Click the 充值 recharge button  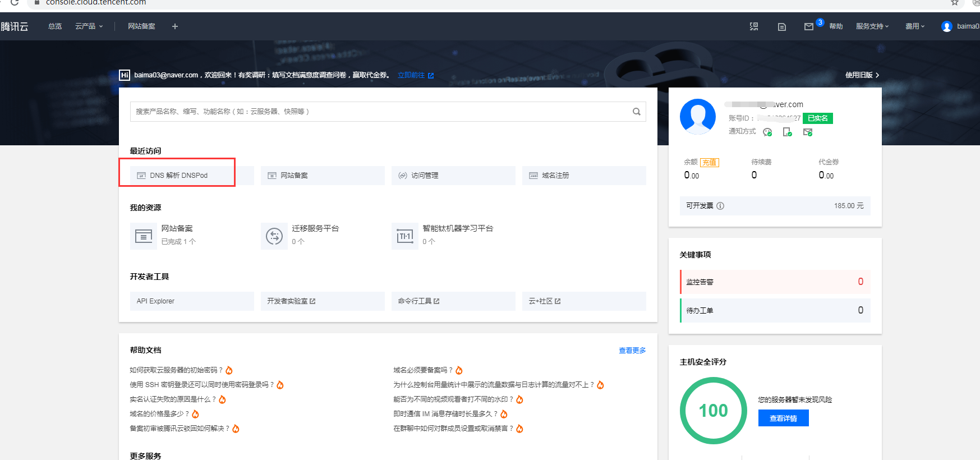pyautogui.click(x=709, y=162)
